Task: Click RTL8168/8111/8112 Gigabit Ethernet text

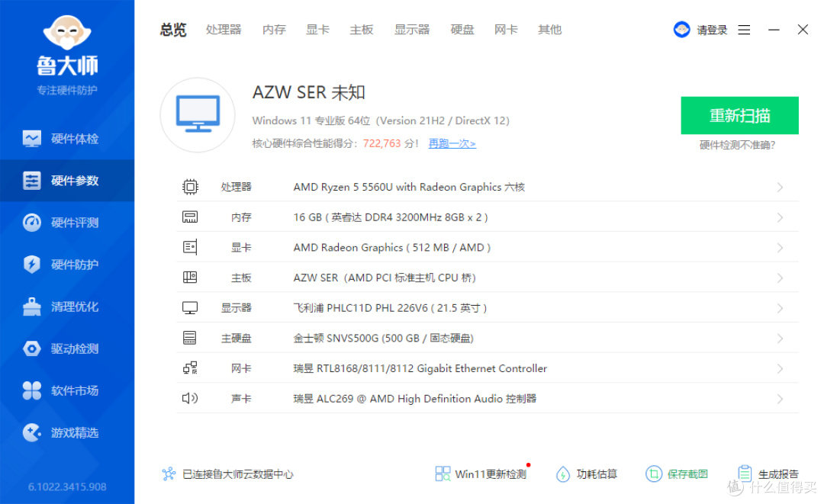Action: pos(420,368)
